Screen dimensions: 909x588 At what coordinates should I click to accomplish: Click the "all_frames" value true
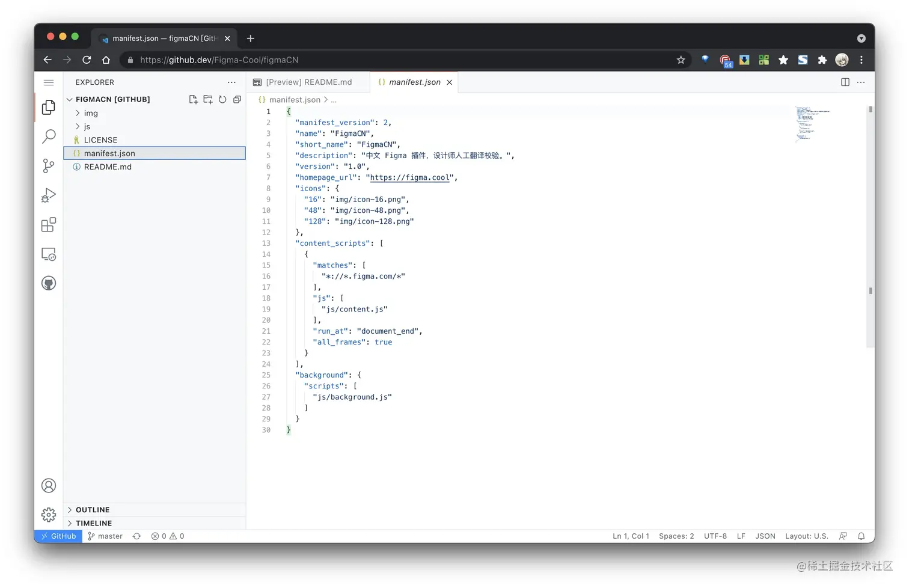tap(383, 342)
